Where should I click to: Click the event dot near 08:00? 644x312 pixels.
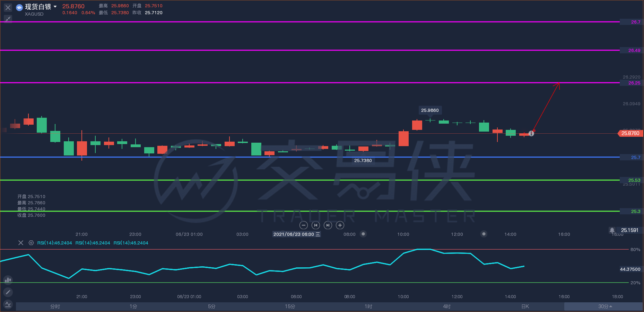pos(363,234)
